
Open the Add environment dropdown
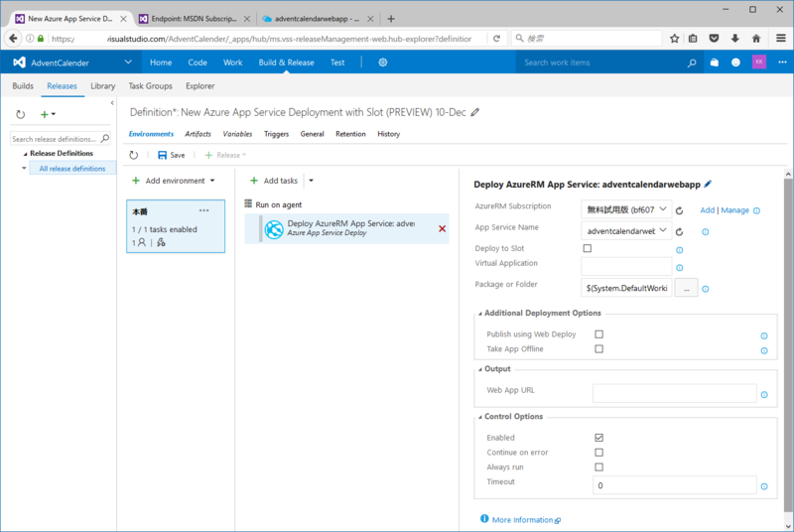(x=212, y=181)
